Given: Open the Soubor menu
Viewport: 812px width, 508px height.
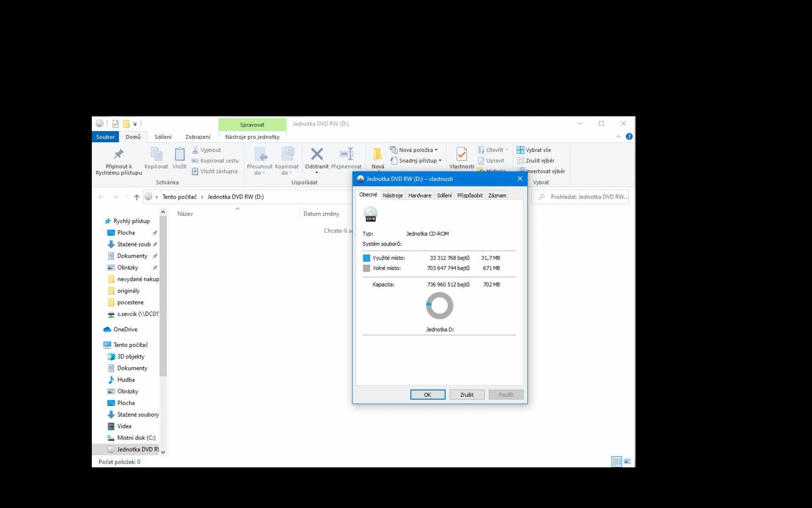Looking at the screenshot, I should point(106,137).
